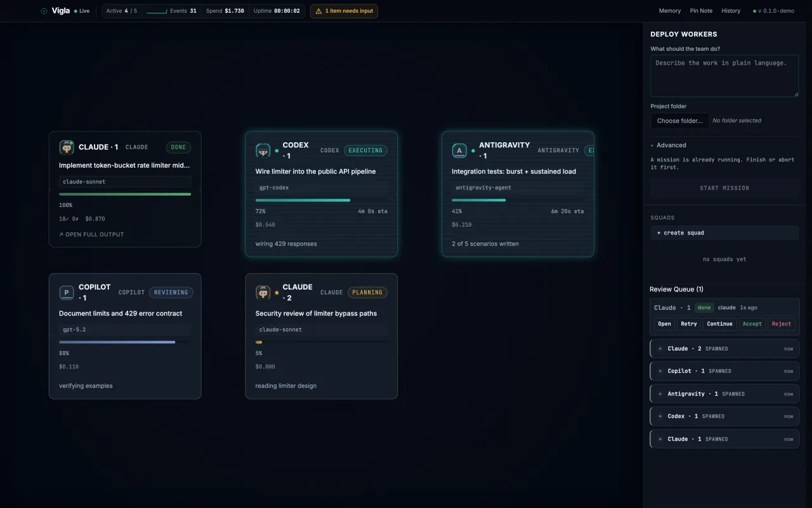Click 'Wire limiter into the public API pipeline' title
The width and height of the screenshot is (812, 508).
click(x=315, y=171)
